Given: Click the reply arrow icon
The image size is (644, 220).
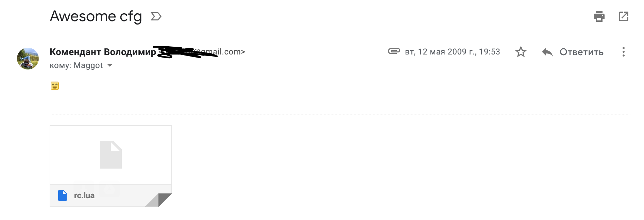Looking at the screenshot, I should (x=547, y=52).
